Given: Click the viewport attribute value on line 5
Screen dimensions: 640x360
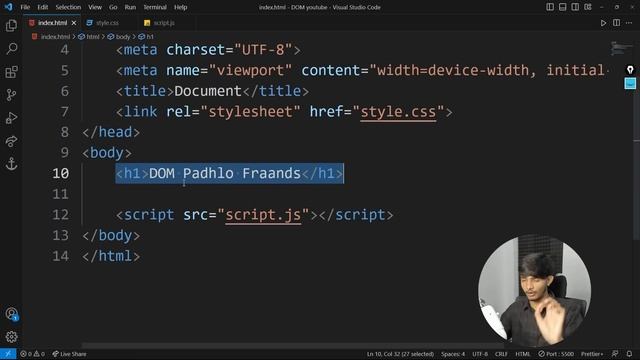Looking at the screenshot, I should pos(250,70).
